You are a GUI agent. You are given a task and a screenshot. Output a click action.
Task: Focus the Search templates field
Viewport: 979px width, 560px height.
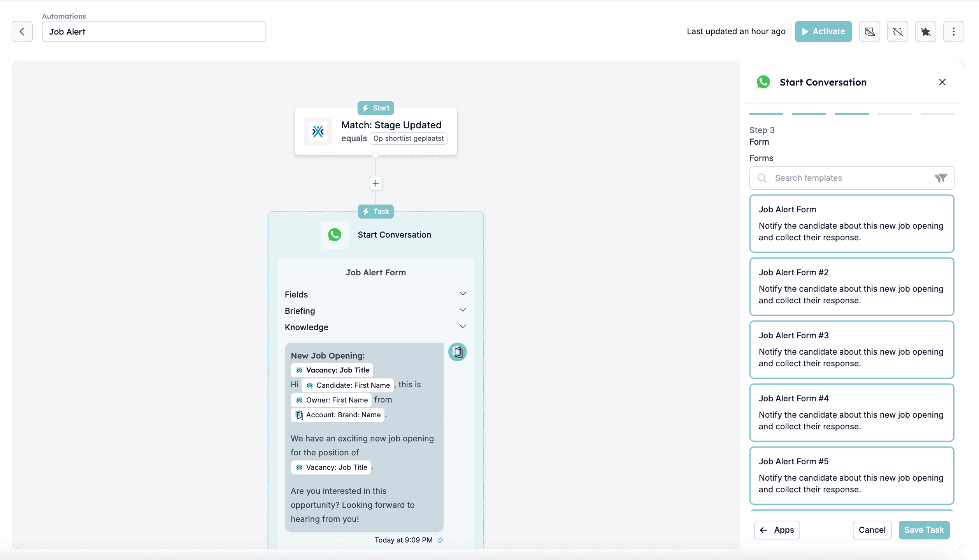point(851,178)
